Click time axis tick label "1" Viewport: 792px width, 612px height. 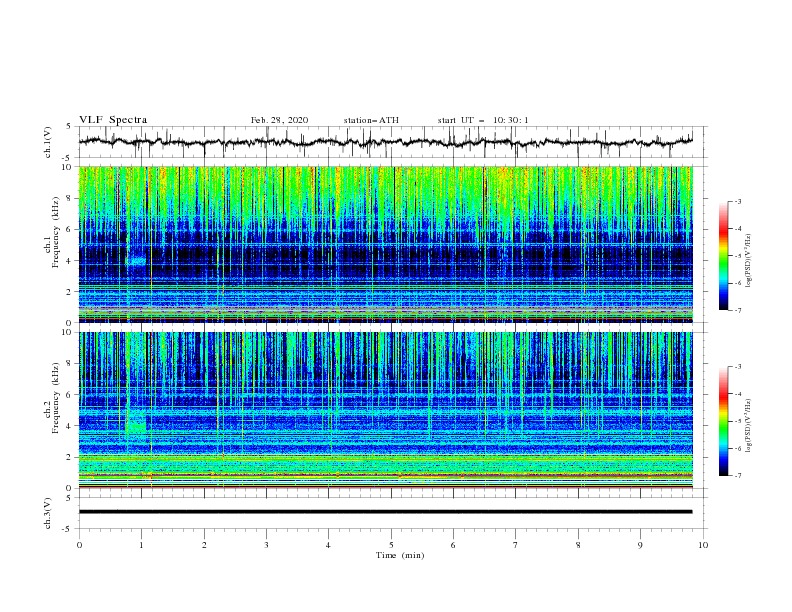point(141,545)
